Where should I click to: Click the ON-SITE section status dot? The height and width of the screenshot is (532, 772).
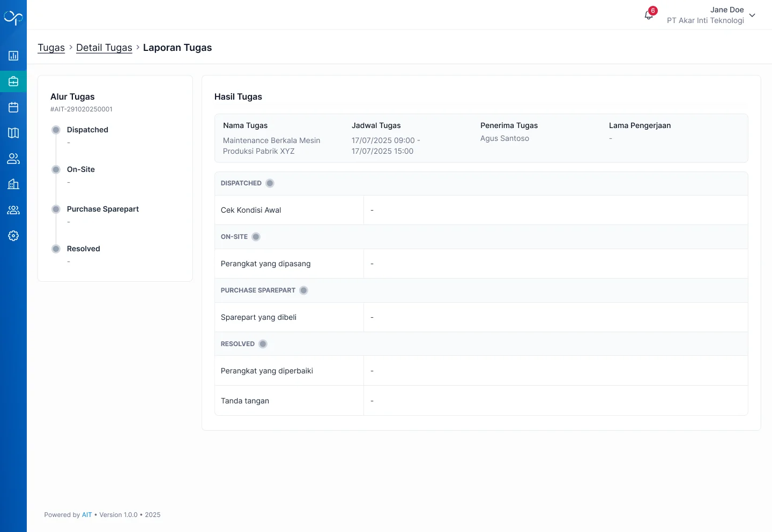pyautogui.click(x=256, y=237)
